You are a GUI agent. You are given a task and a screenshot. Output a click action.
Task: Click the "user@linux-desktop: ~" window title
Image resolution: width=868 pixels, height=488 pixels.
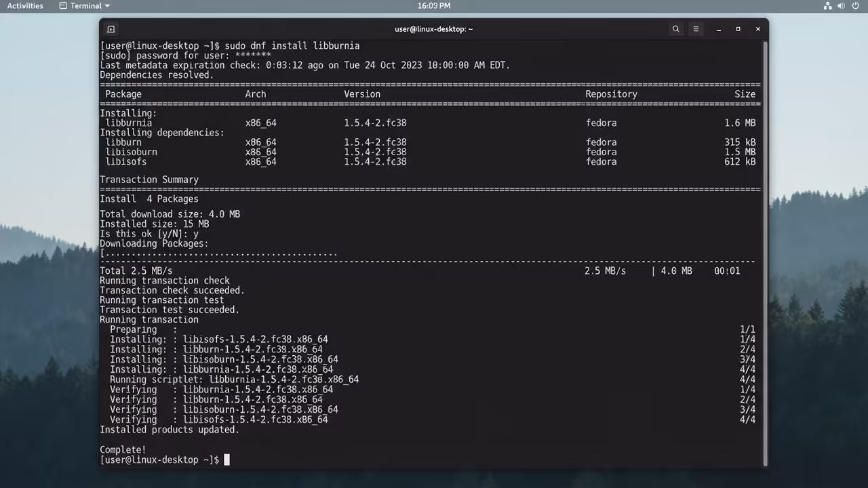click(434, 29)
